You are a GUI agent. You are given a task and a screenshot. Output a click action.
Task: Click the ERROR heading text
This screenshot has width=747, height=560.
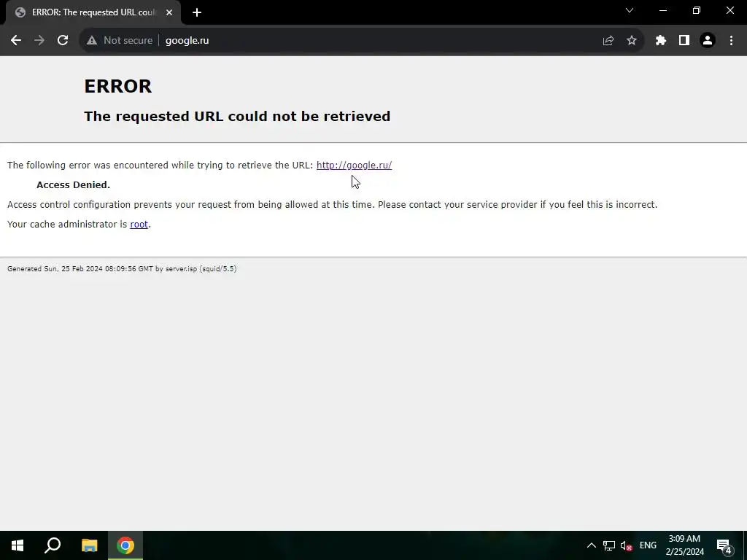coord(118,86)
